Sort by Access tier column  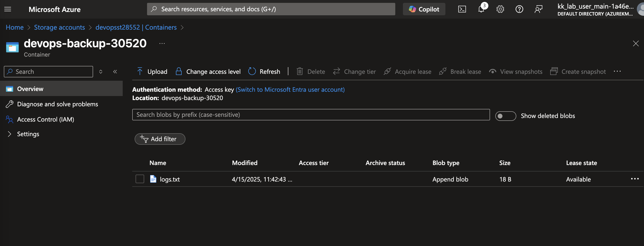313,163
